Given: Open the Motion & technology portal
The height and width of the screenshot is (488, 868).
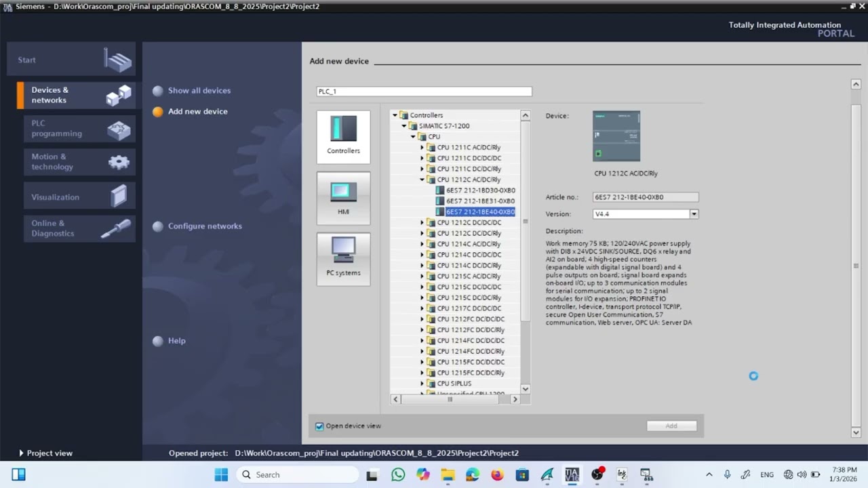Looking at the screenshot, I should tap(79, 162).
